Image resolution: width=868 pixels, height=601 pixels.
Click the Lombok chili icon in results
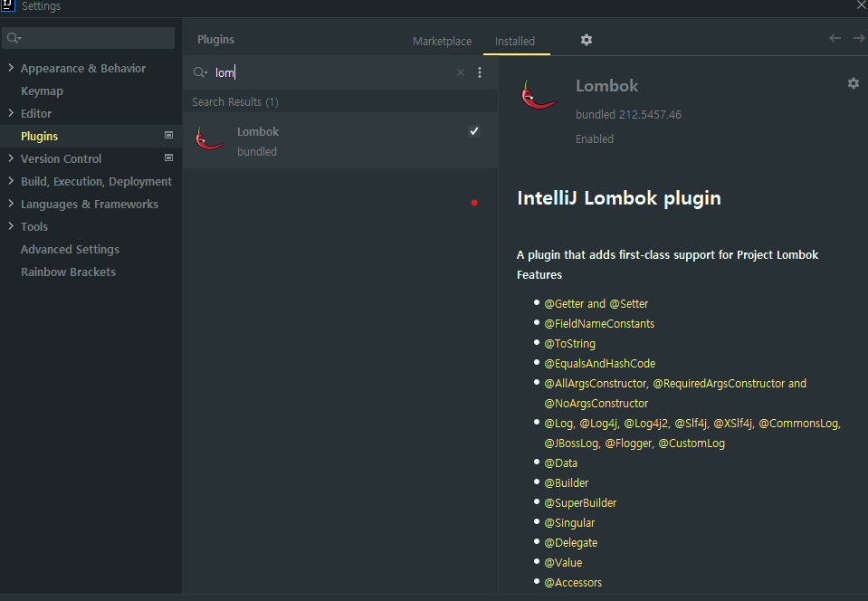(209, 138)
